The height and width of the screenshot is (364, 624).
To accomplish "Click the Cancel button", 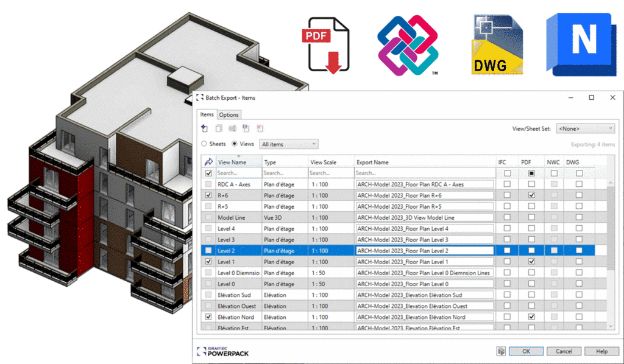I will [x=564, y=351].
